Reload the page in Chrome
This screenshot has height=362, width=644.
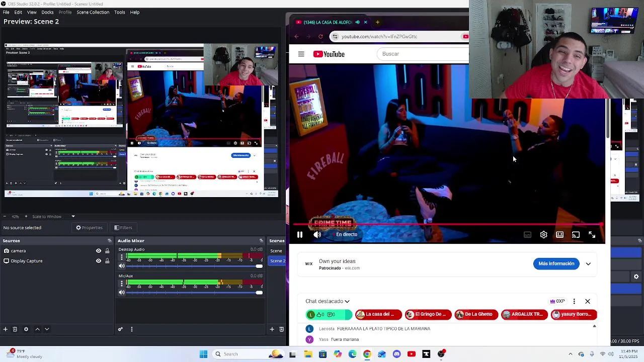pyautogui.click(x=320, y=37)
